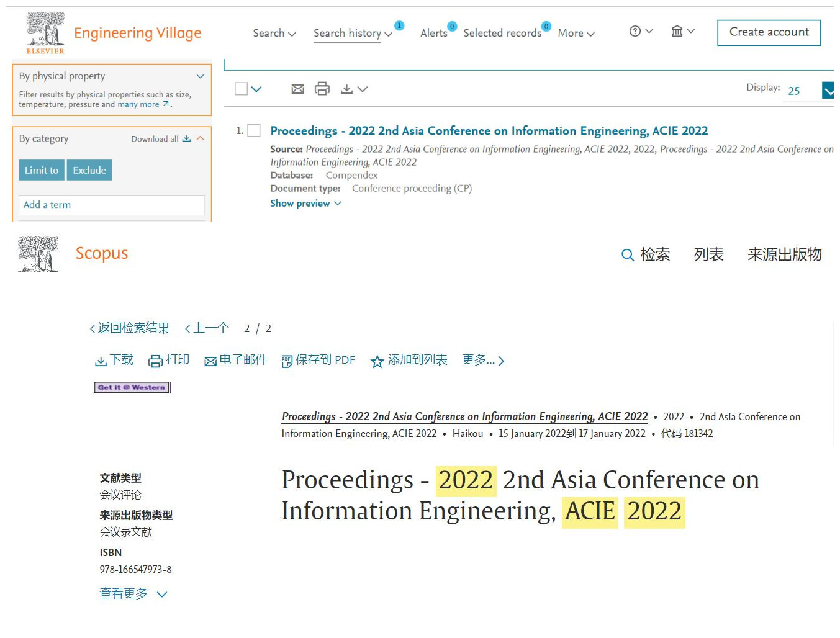Click the Engineering Village brand text
This screenshot has width=840, height=638.
pos(138,33)
